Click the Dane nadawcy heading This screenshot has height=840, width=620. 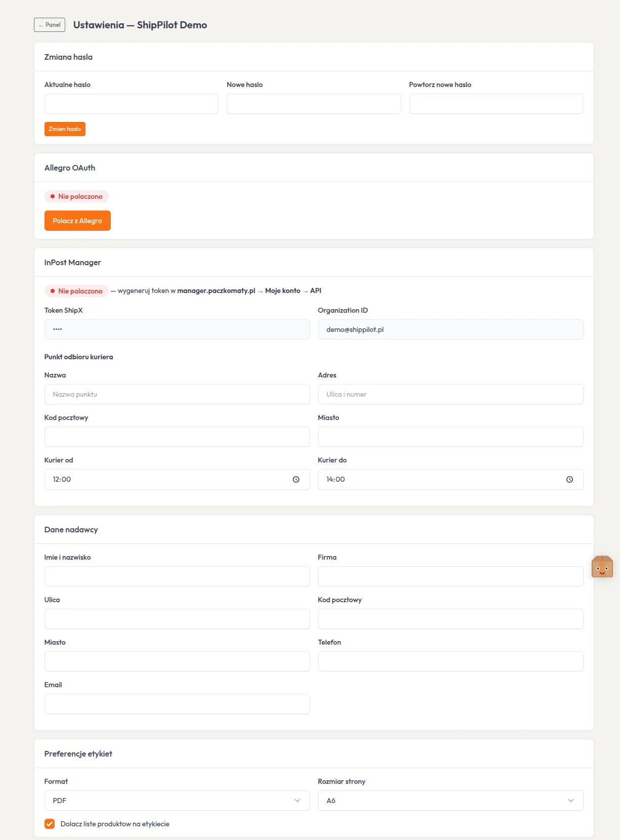tap(71, 529)
